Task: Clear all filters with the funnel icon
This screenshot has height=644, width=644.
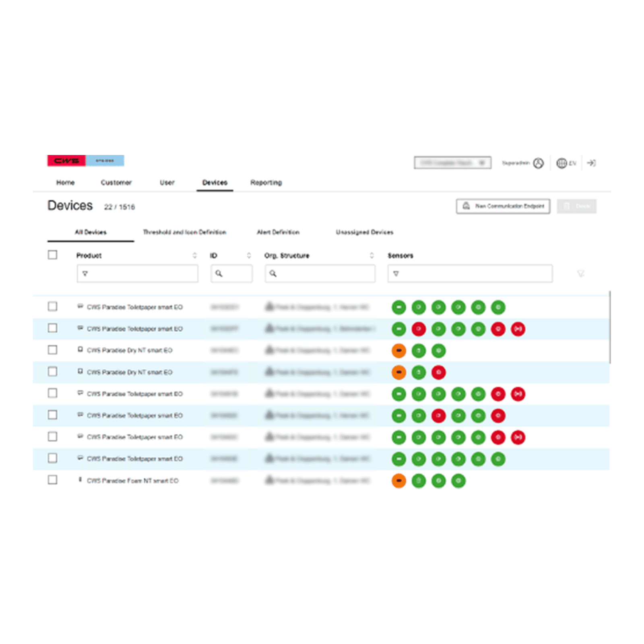Action: coord(581,274)
